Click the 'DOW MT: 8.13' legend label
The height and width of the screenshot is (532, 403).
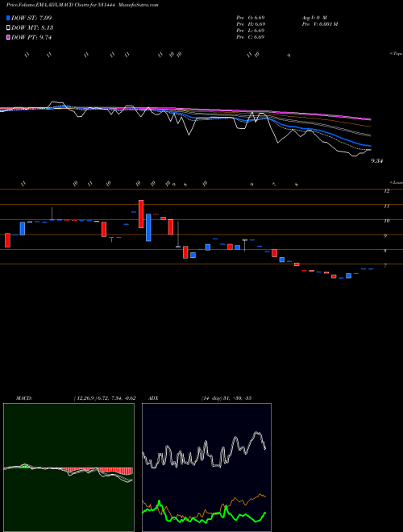point(32,28)
